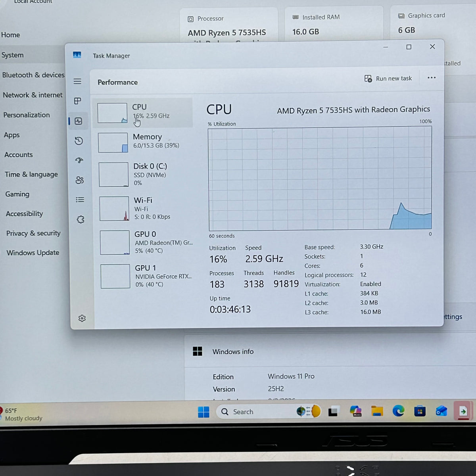Open Privacy & security in Settings
This screenshot has width=476, height=476.
[33, 233]
